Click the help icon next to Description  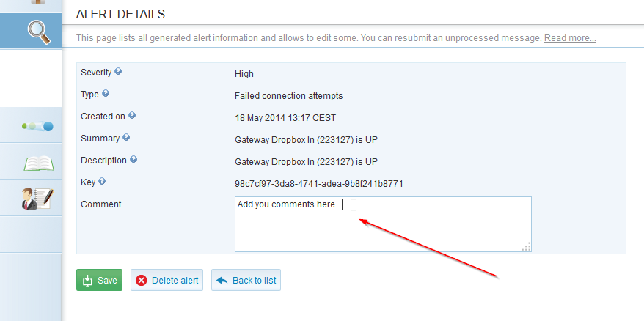coord(133,159)
